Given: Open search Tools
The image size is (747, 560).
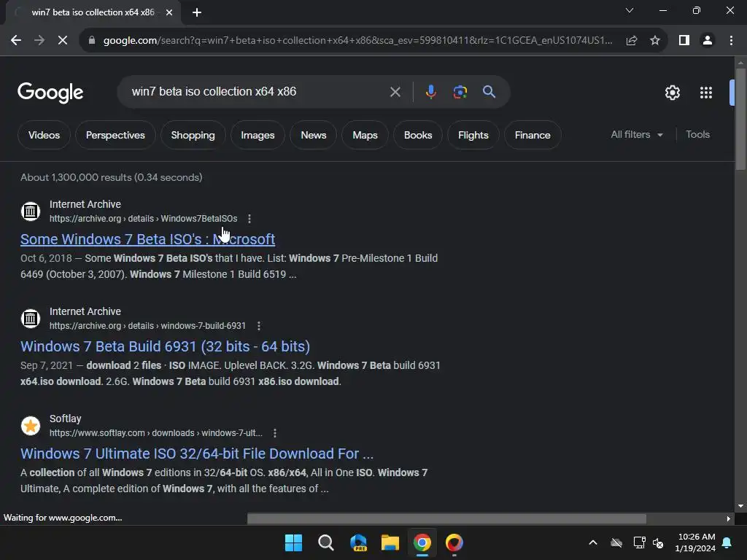Looking at the screenshot, I should [x=697, y=135].
